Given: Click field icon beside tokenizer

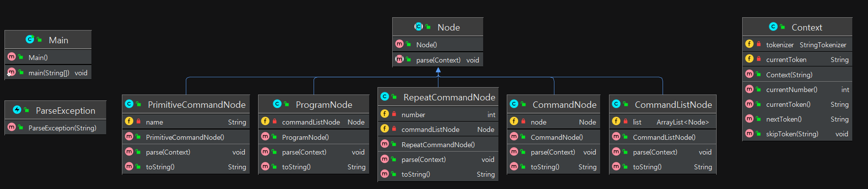Looking at the screenshot, I should coord(750,44).
